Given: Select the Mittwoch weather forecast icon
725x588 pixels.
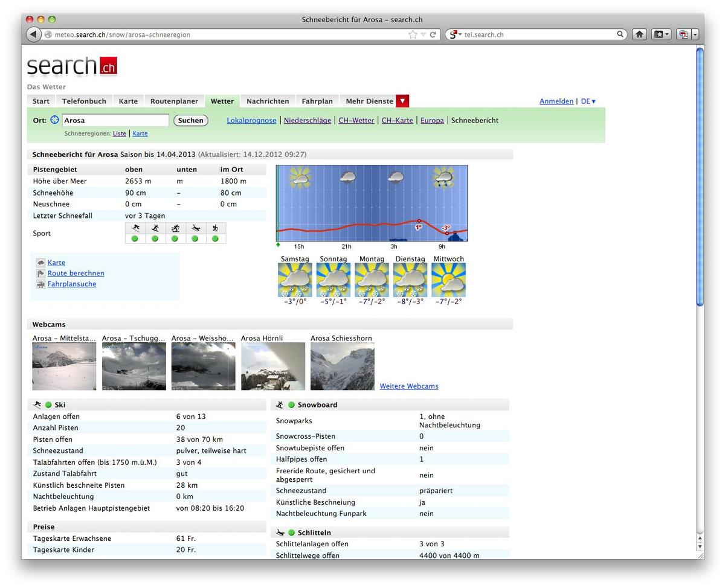Looking at the screenshot, I should point(448,280).
